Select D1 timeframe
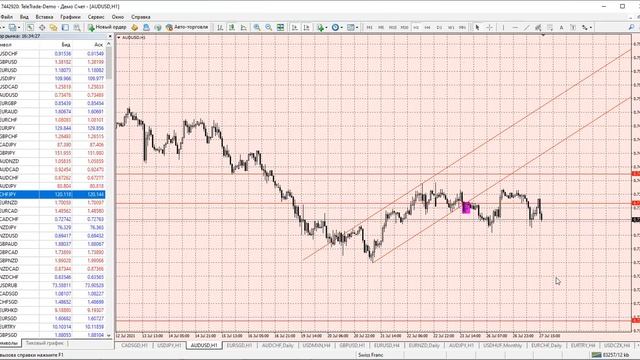640x360 pixels. click(x=439, y=27)
